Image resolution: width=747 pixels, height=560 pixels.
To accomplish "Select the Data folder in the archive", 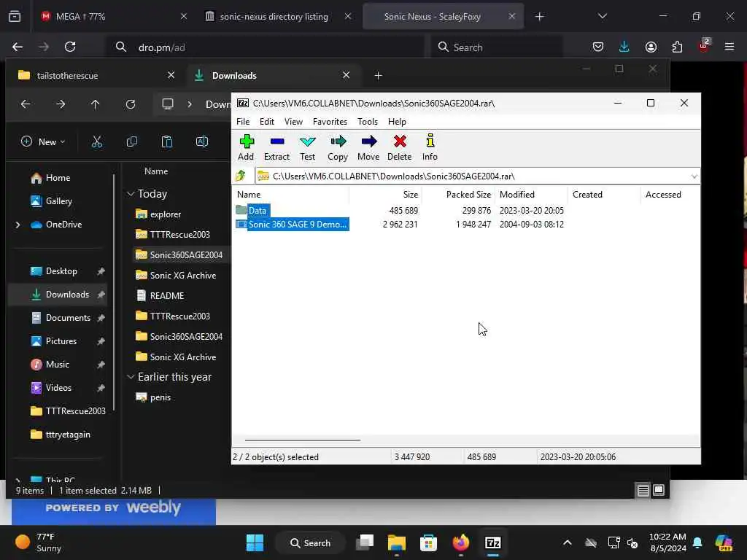I will coord(258,211).
